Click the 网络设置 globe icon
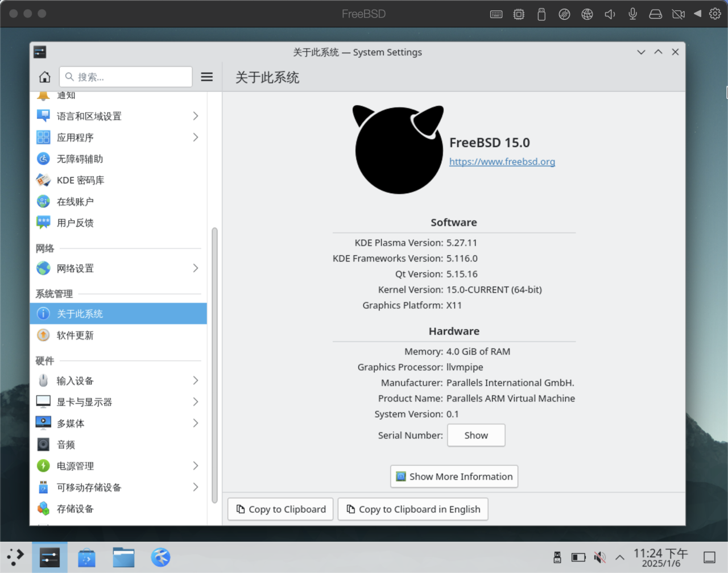The image size is (728, 573). click(x=43, y=268)
